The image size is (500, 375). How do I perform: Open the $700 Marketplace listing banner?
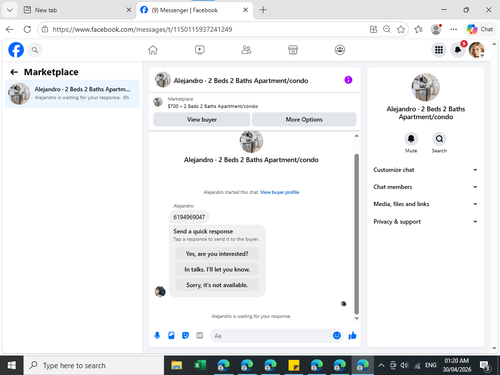point(255,103)
